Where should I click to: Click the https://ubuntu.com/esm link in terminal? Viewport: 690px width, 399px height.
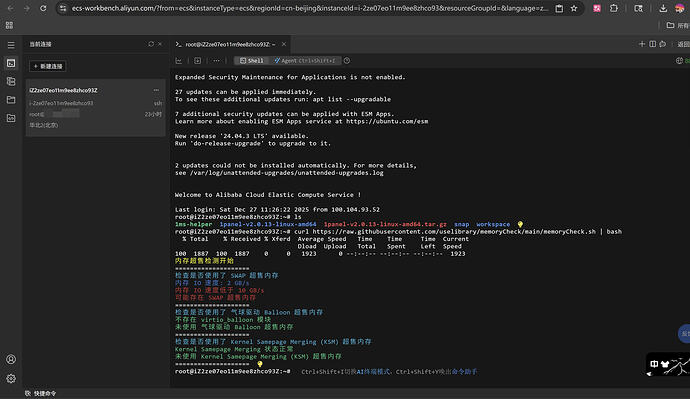[x=387, y=121]
